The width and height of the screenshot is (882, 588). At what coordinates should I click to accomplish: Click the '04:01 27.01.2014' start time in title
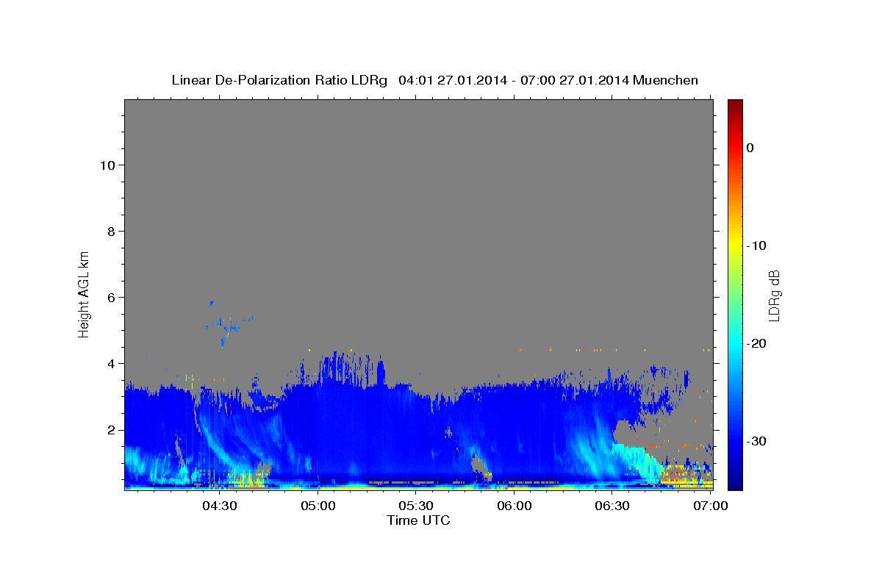coord(452,80)
